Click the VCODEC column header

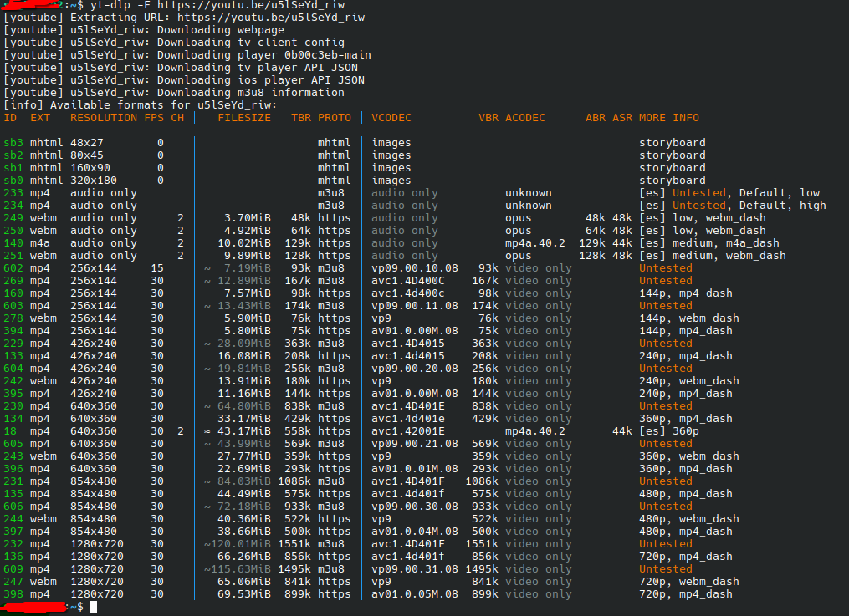pos(391,118)
